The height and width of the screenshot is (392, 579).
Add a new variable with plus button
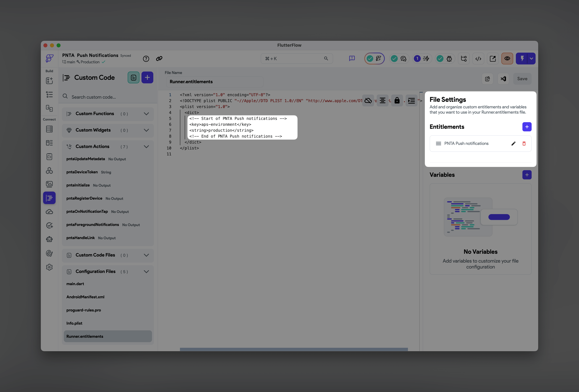coord(527,175)
